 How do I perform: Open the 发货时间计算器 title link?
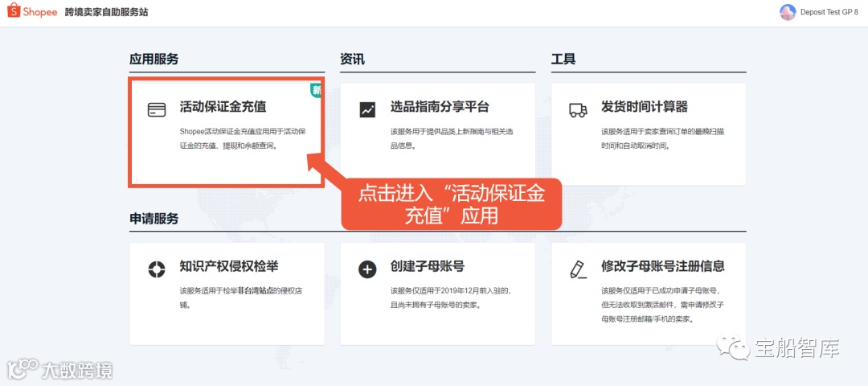645,107
